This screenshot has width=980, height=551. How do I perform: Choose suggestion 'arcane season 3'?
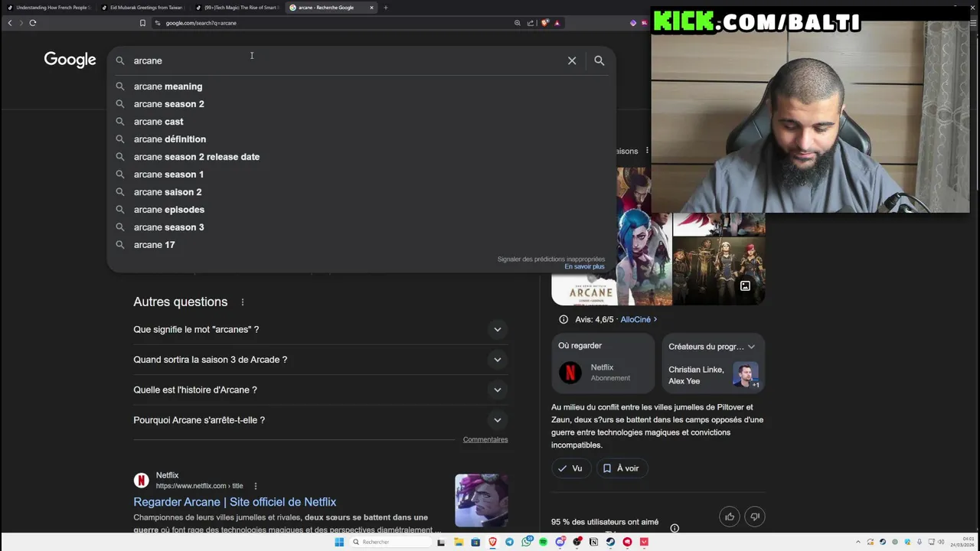pyautogui.click(x=360, y=227)
